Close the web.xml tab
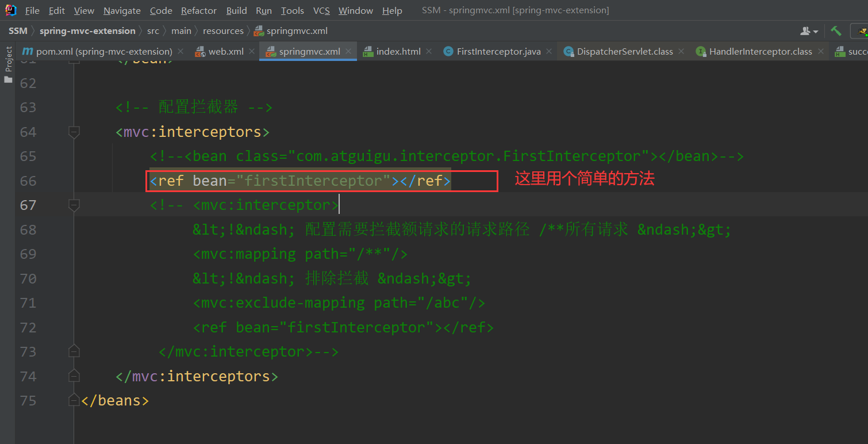868x444 pixels. [x=252, y=51]
